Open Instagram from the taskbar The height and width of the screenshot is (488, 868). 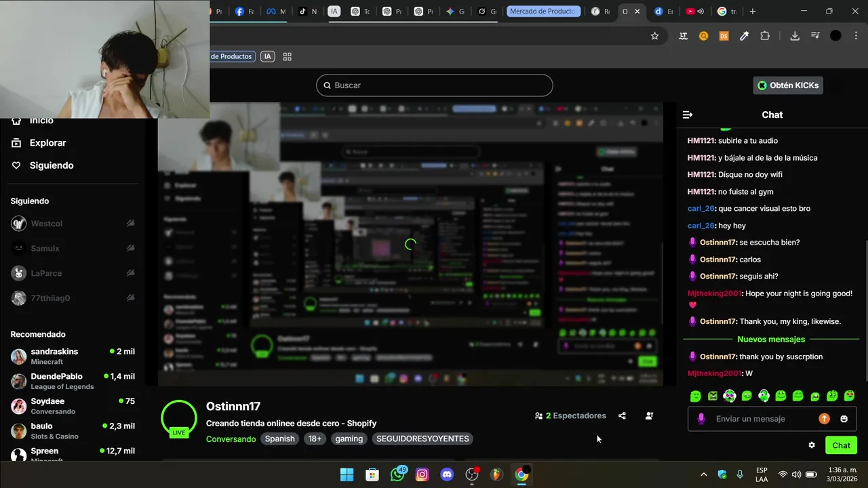tap(422, 474)
